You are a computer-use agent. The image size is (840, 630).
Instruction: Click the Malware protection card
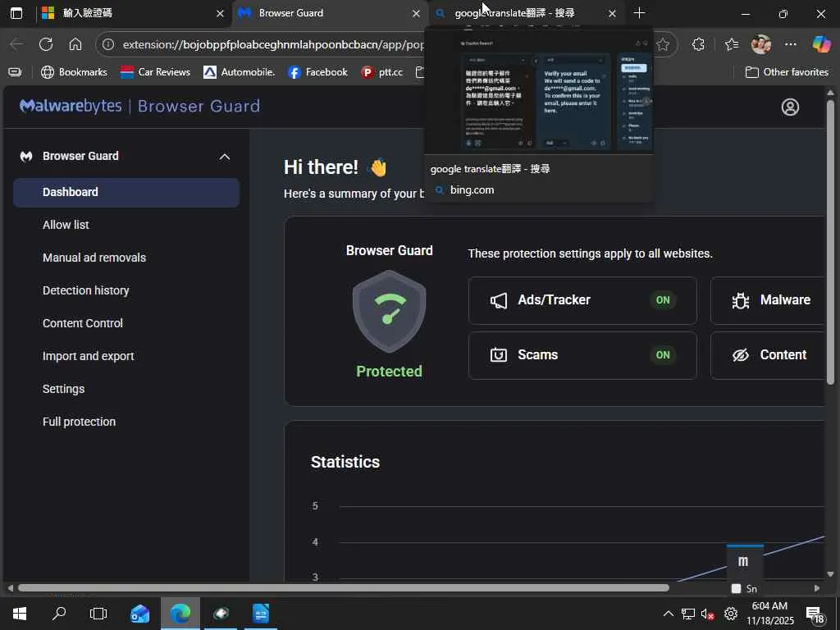[768, 300]
